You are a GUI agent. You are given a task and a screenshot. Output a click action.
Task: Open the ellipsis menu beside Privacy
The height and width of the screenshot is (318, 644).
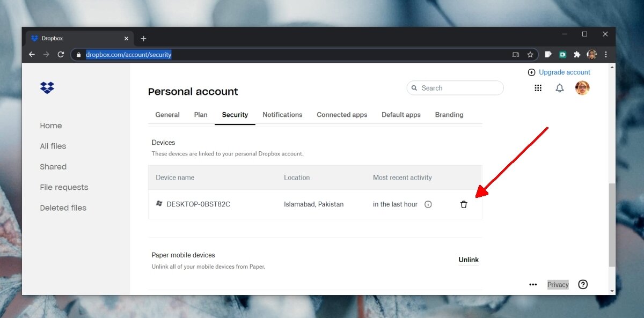click(x=532, y=284)
